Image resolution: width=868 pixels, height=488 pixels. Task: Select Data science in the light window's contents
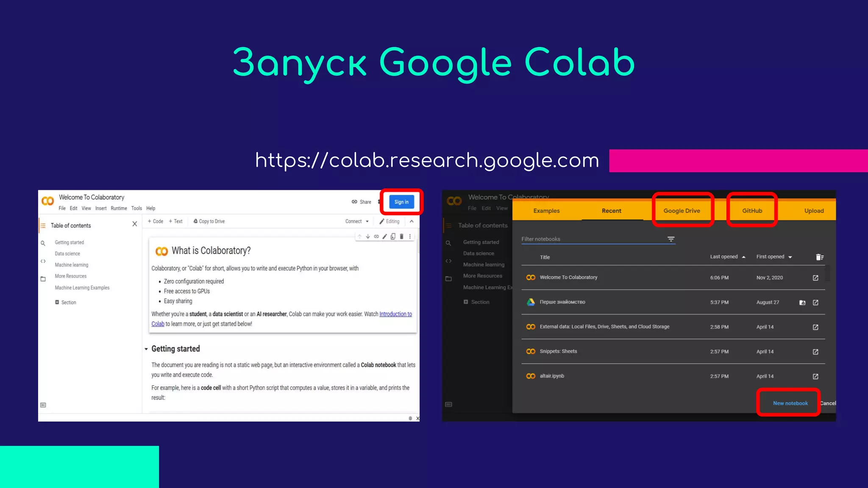(67, 254)
